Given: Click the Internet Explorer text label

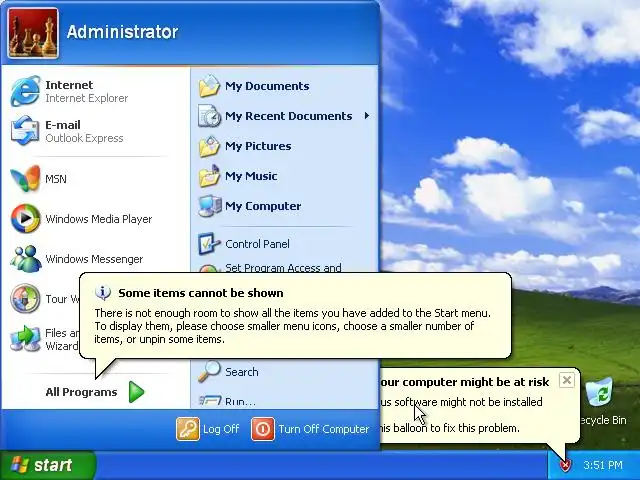Looking at the screenshot, I should 87,98.
